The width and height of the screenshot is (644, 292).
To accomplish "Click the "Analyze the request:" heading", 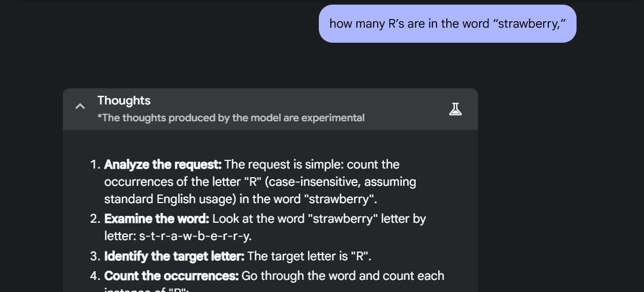I will [x=163, y=164].
